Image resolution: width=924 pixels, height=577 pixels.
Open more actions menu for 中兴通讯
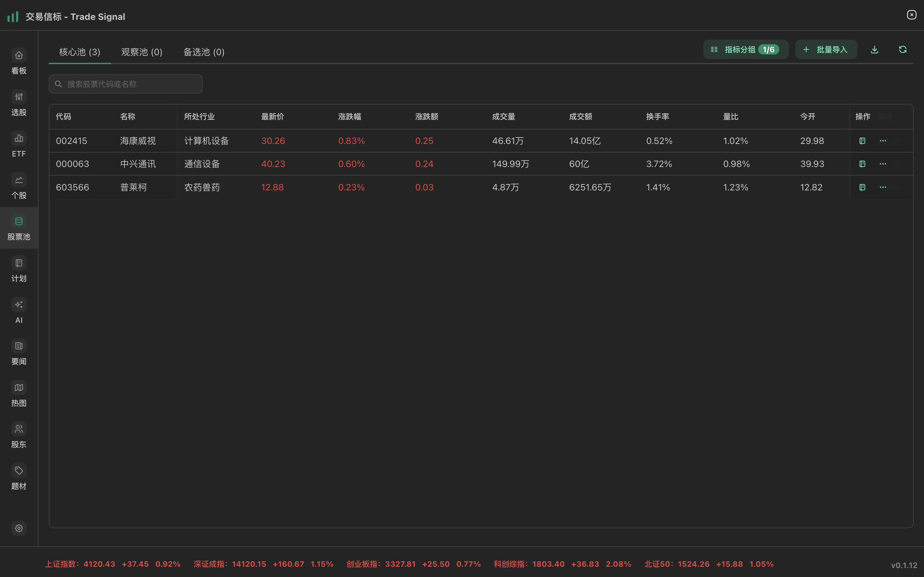pos(883,164)
